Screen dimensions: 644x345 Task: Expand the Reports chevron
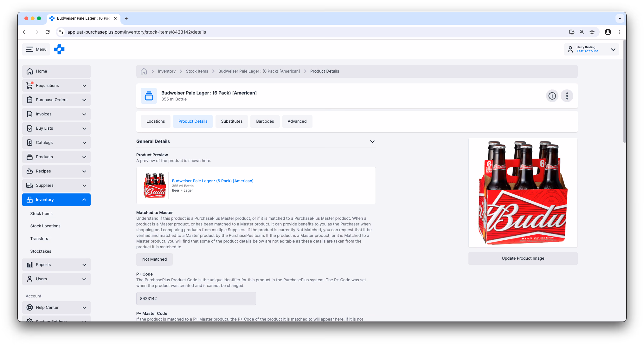(x=84, y=265)
